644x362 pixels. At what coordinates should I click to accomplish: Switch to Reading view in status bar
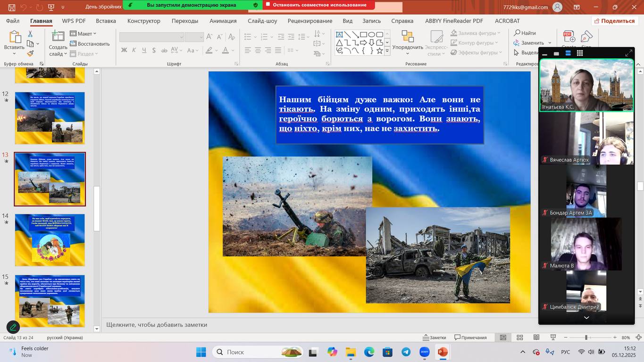536,337
